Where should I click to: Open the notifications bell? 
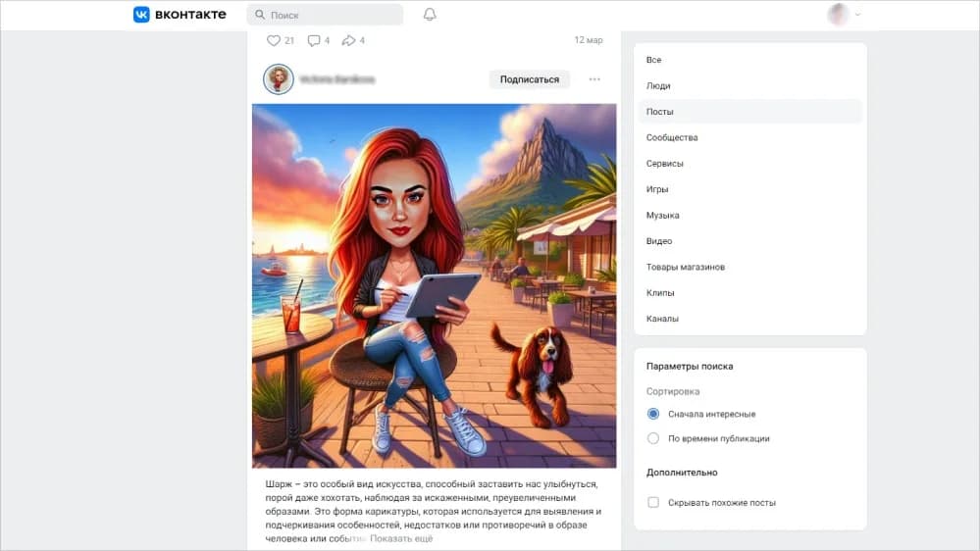(430, 15)
